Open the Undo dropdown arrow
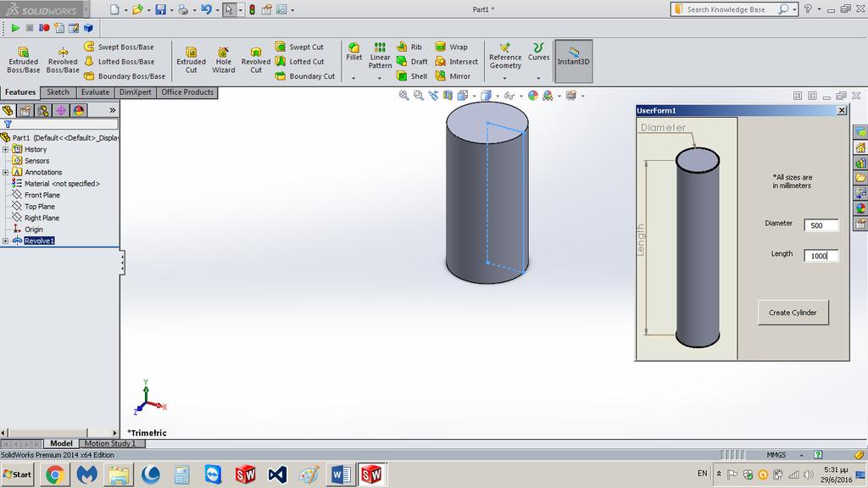 pyautogui.click(x=217, y=10)
